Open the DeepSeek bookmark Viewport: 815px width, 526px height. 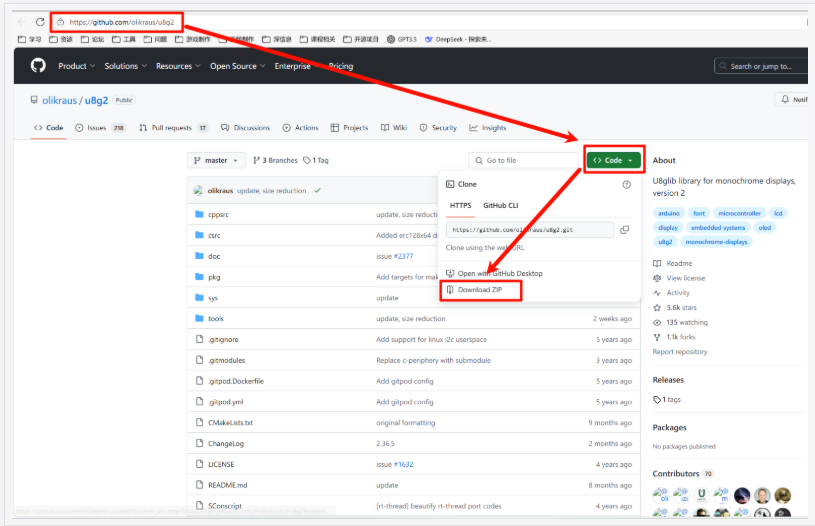[458, 39]
